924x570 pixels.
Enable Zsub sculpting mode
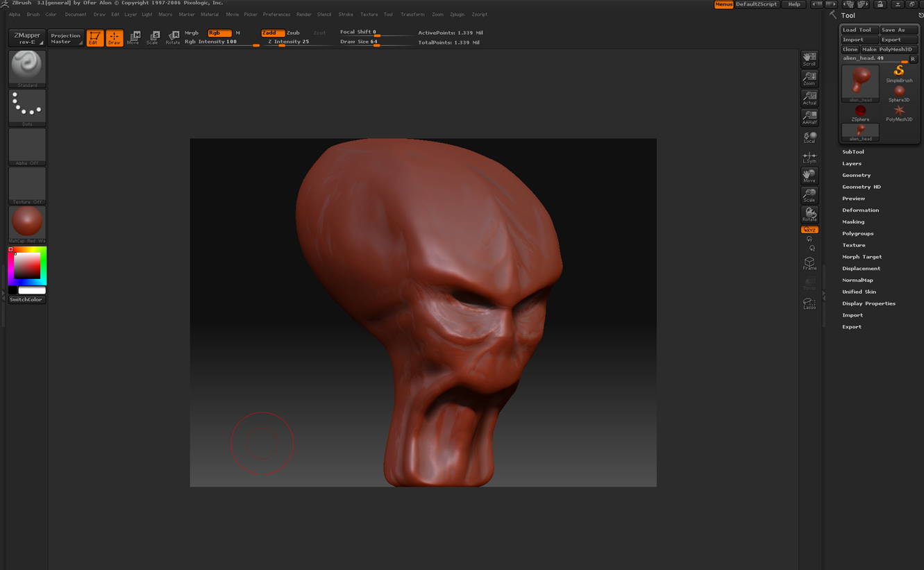click(292, 32)
